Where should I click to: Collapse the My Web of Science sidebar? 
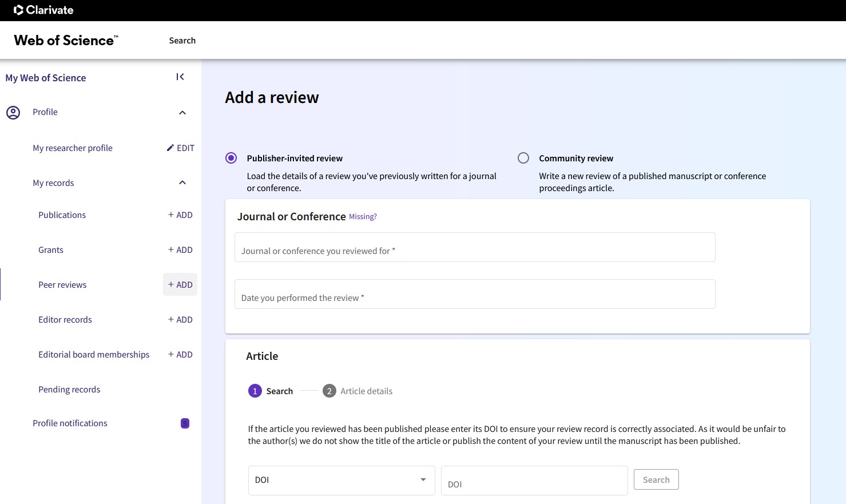pyautogui.click(x=180, y=77)
